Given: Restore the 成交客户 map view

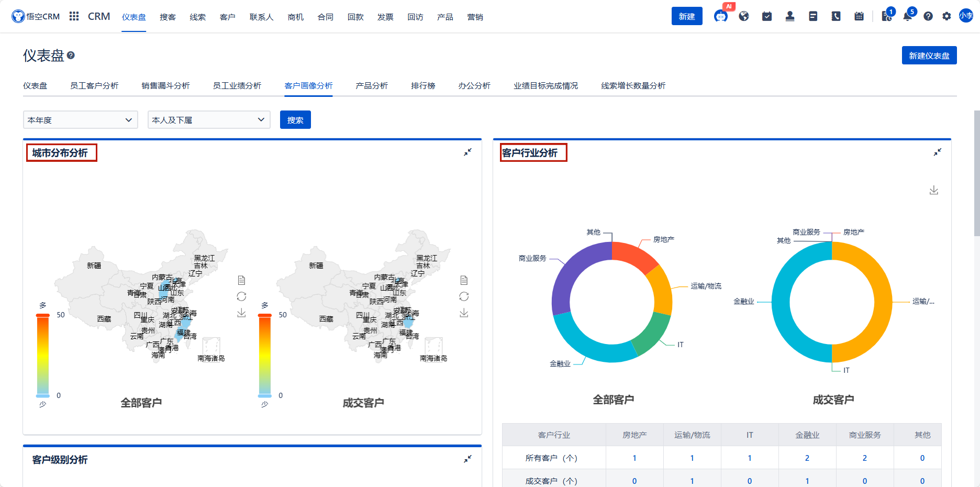Looking at the screenshot, I should pos(464,296).
